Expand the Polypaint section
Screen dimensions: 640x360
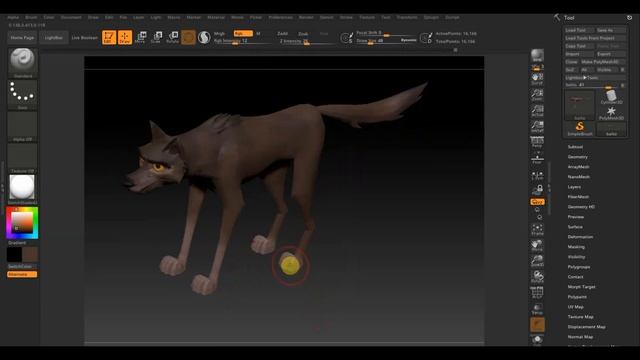[577, 297]
